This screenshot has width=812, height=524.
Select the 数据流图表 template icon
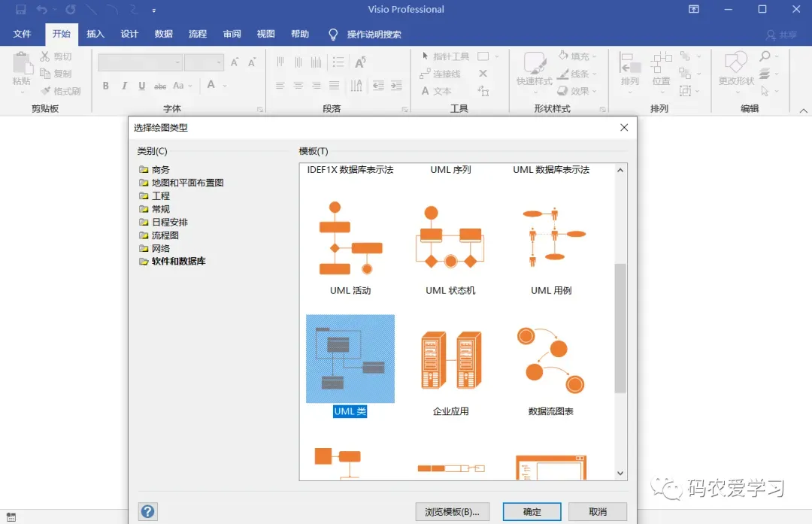click(551, 359)
